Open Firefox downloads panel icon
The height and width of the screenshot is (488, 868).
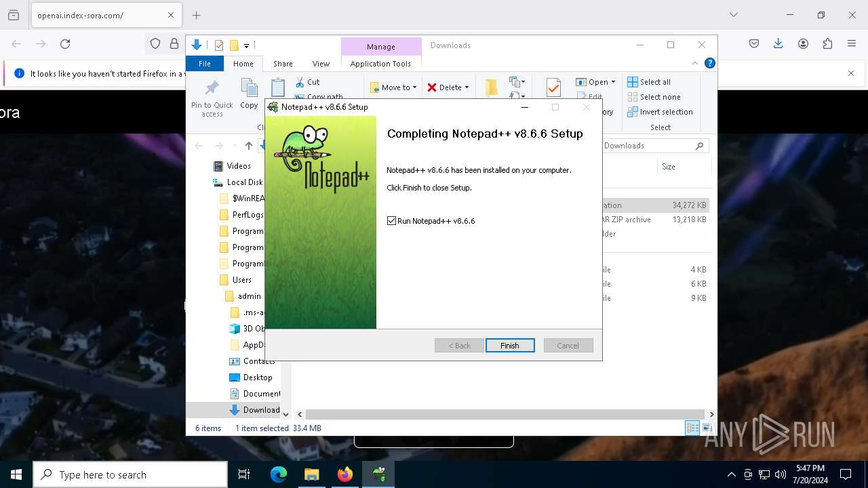778,44
